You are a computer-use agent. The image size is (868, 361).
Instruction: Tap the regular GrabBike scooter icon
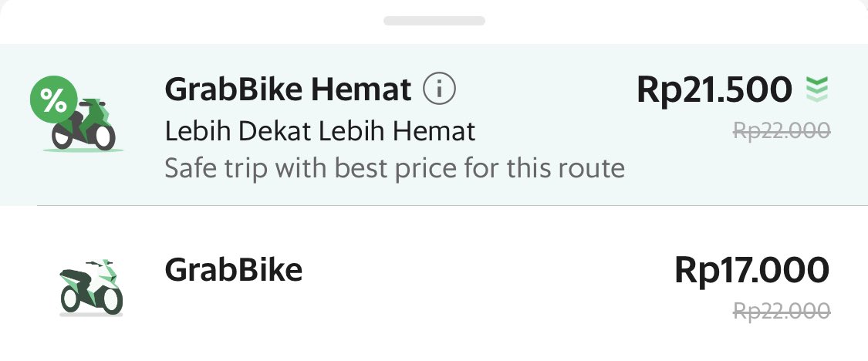coord(91,288)
